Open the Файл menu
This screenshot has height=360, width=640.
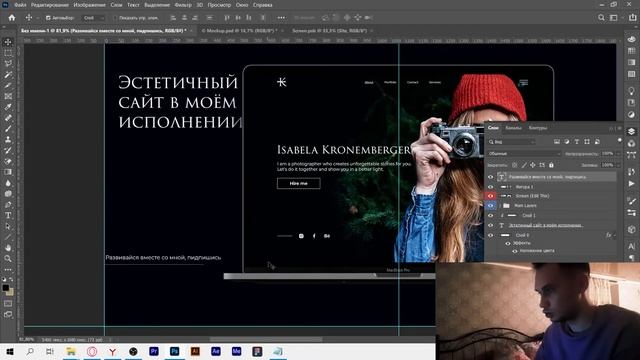tap(20, 5)
